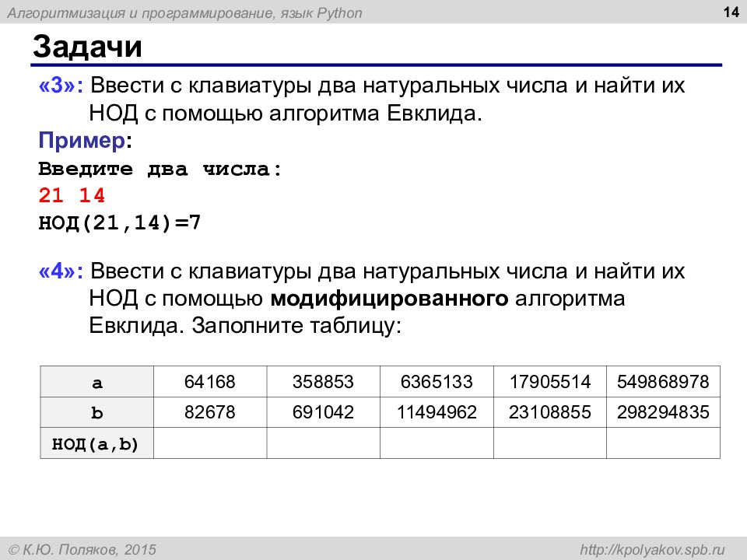747x560 pixels.
Task: Click the kpolyakov.spb.ru link in footer
Action: tap(652, 549)
